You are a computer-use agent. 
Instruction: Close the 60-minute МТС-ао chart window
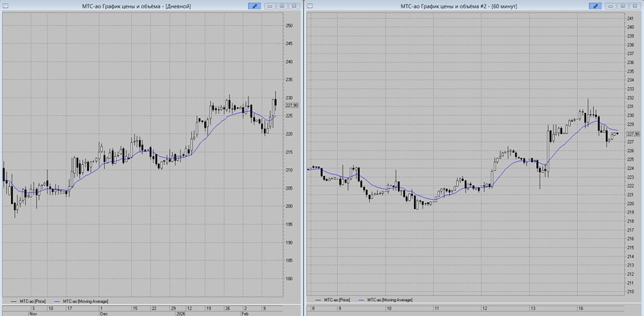click(x=634, y=6)
